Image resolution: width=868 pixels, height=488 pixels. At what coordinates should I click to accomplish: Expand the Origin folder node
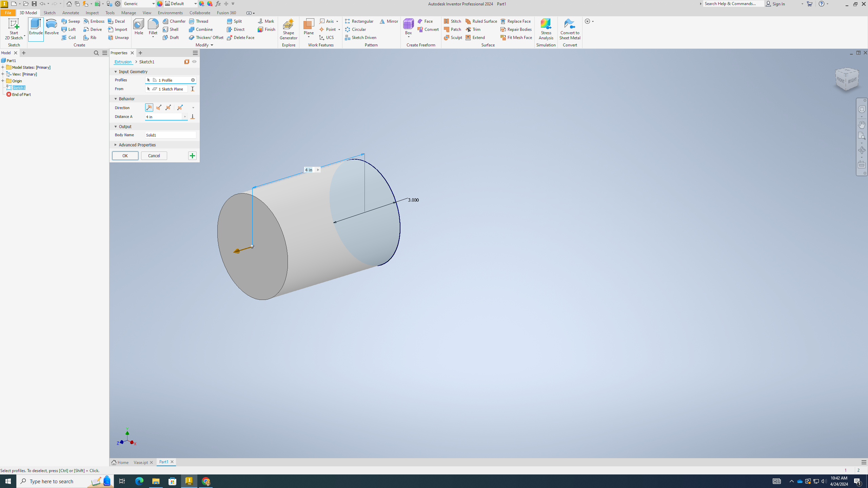pyautogui.click(x=3, y=81)
